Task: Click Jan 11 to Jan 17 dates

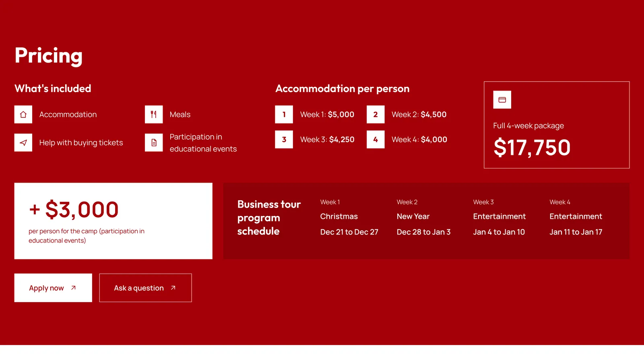Action: pyautogui.click(x=576, y=232)
